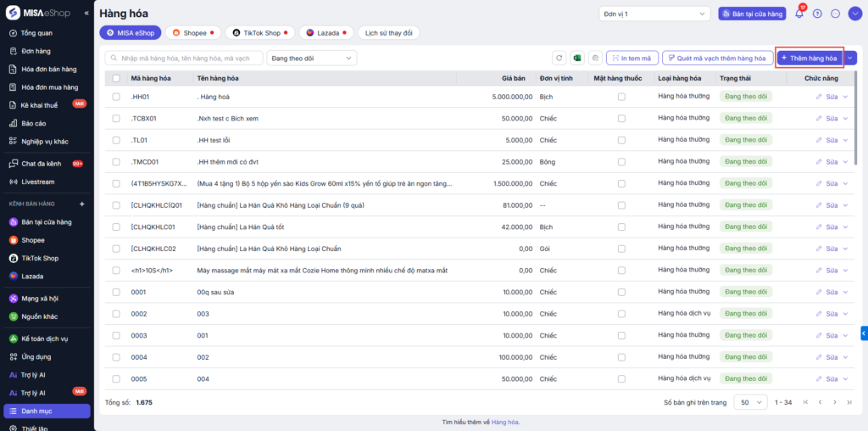Collapse the sidebar with double-chevron icon
The height and width of the screenshot is (431, 868).
tap(86, 14)
